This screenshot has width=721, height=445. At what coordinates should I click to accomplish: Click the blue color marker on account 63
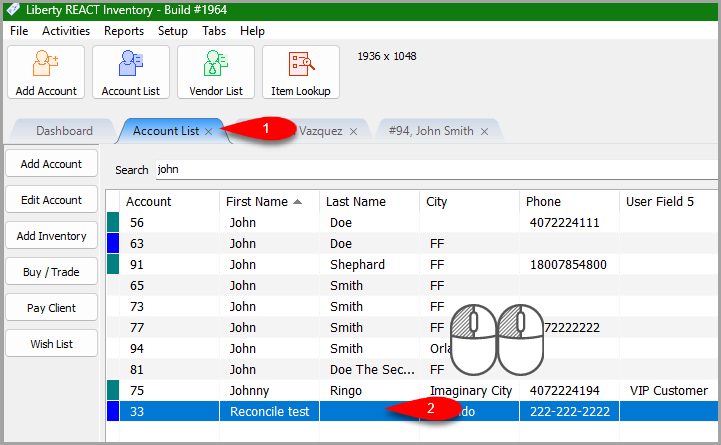(113, 243)
